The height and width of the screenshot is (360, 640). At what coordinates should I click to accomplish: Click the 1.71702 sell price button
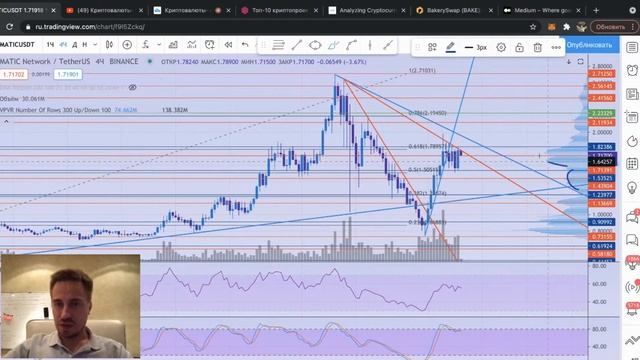tap(13, 74)
